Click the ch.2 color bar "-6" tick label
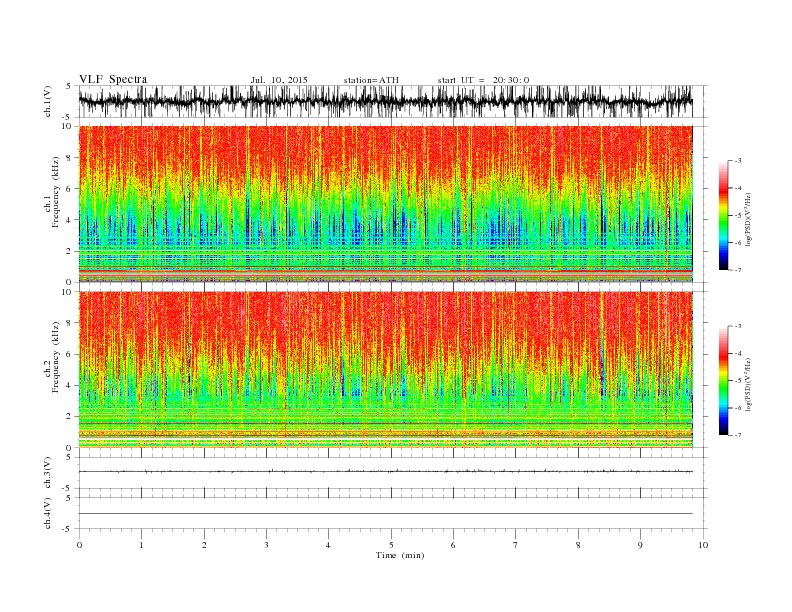792x612 pixels. coord(737,408)
